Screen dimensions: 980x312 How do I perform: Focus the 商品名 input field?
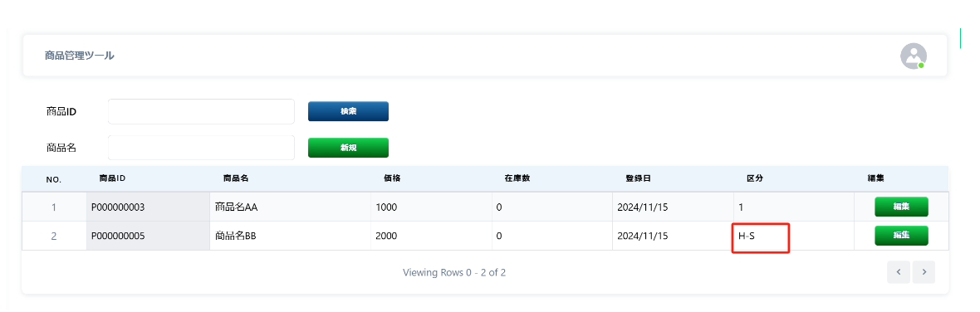pos(201,148)
